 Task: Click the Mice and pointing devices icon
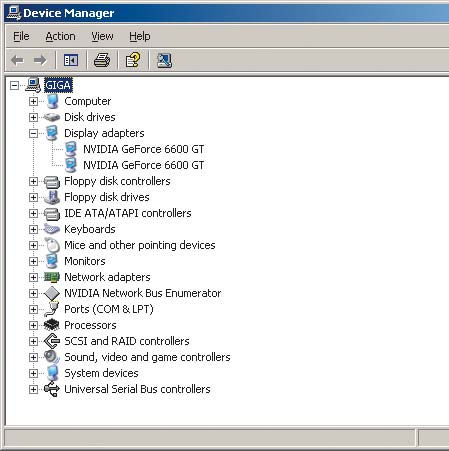pyautogui.click(x=52, y=245)
